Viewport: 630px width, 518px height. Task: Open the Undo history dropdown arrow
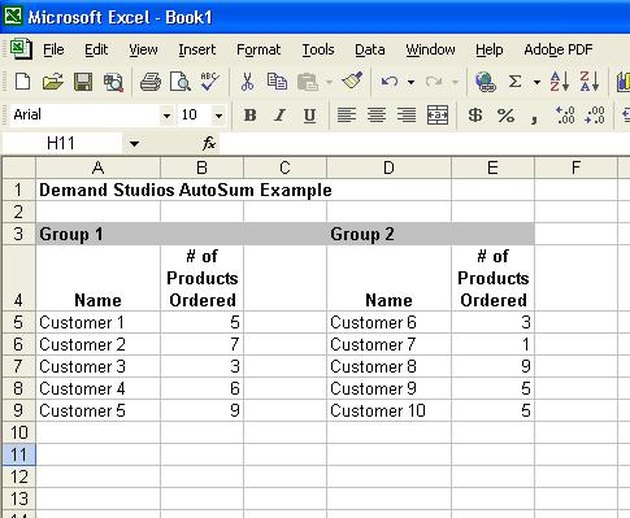[411, 82]
